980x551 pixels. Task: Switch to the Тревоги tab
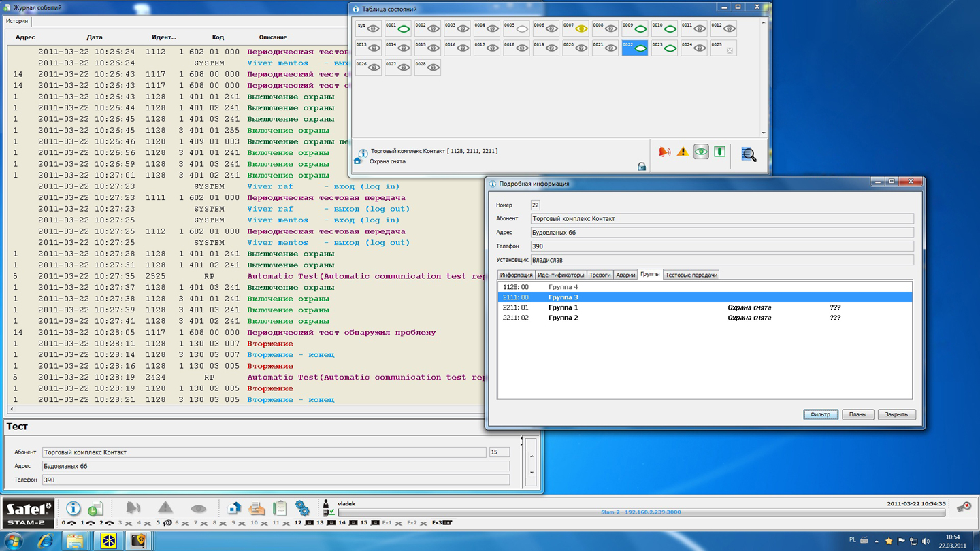600,275
